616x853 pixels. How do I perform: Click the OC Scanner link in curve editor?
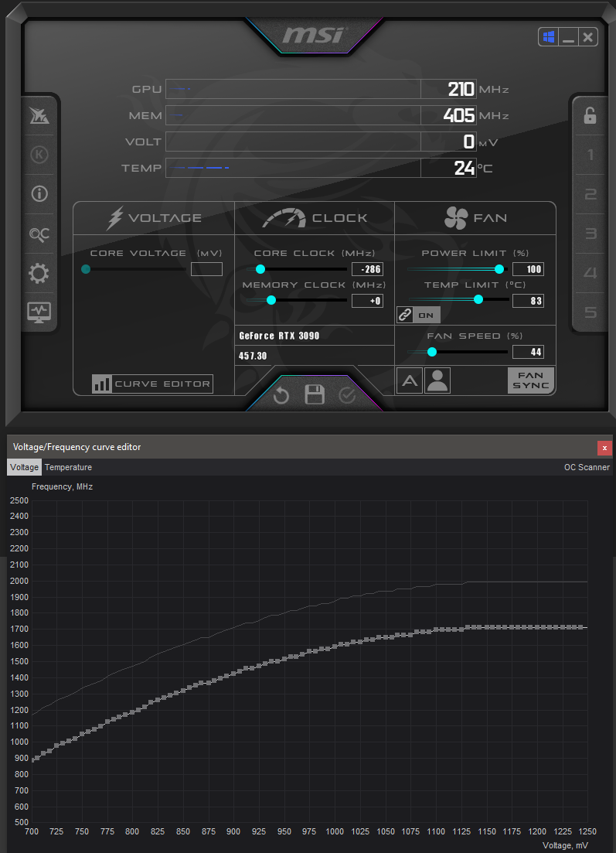pyautogui.click(x=587, y=467)
